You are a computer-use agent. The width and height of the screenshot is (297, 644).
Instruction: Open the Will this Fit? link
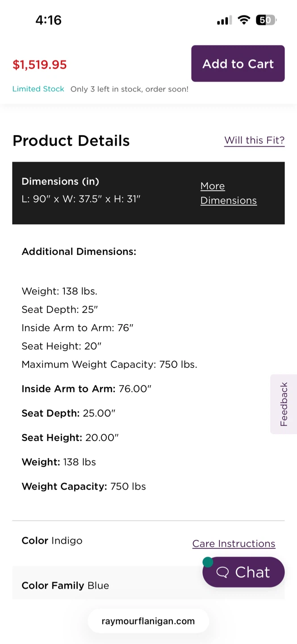click(x=254, y=140)
